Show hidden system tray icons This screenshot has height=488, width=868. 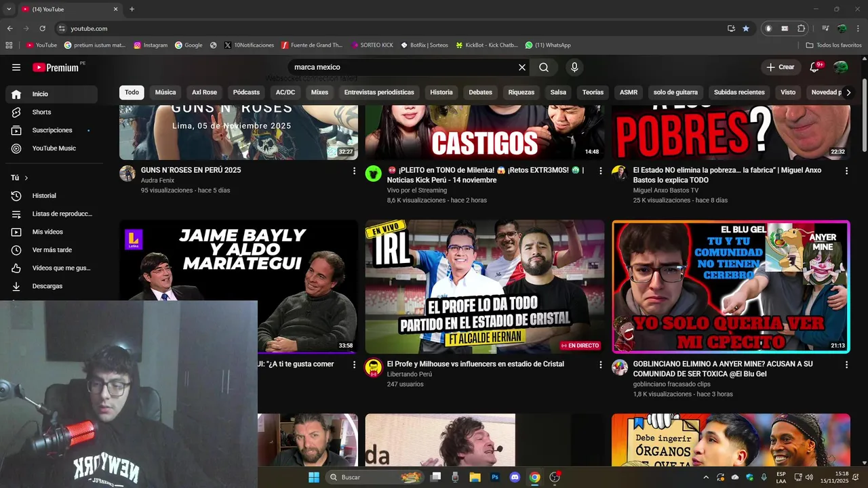pos(706,477)
